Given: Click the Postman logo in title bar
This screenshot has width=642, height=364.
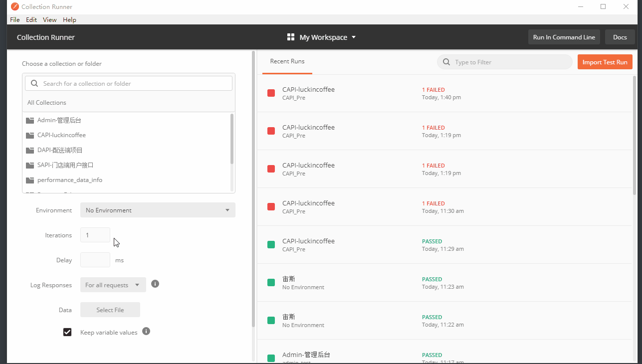Looking at the screenshot, I should [x=15, y=6].
